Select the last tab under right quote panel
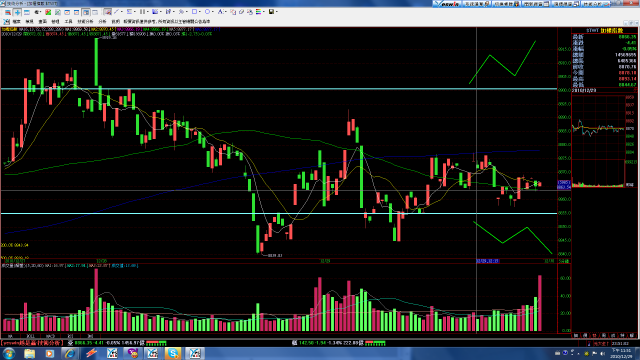The image size is (640, 360). click(632, 335)
